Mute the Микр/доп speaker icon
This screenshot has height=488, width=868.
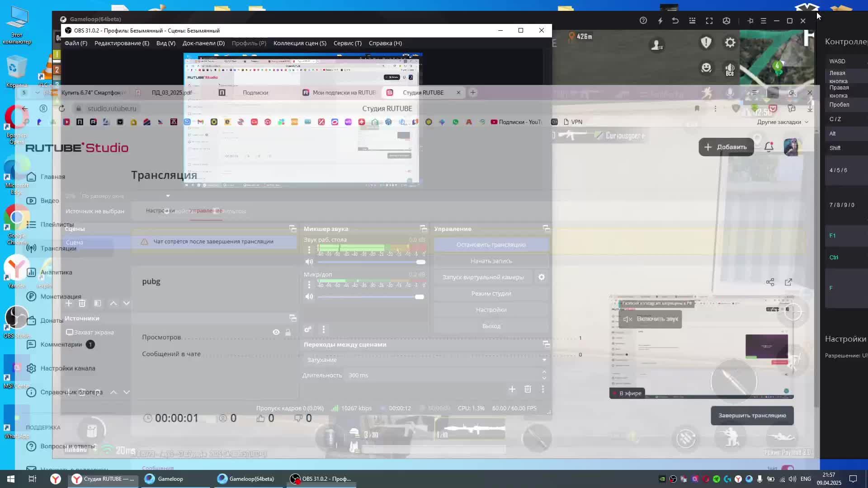pyautogui.click(x=309, y=297)
